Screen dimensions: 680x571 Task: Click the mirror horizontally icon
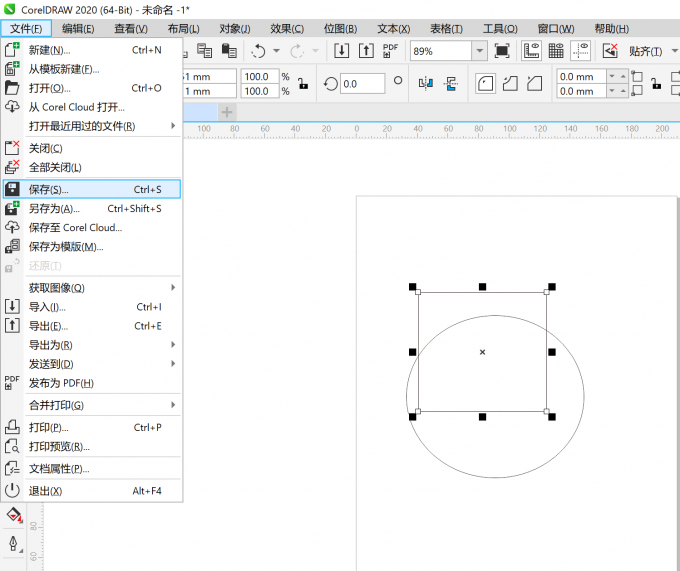pos(424,84)
